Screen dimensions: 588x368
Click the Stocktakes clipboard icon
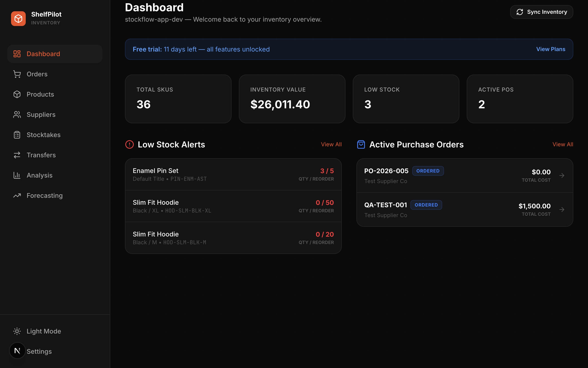coord(17,135)
